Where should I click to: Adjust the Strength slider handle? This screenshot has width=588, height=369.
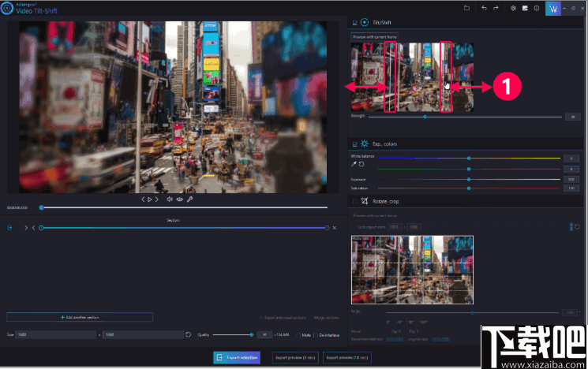click(x=425, y=117)
